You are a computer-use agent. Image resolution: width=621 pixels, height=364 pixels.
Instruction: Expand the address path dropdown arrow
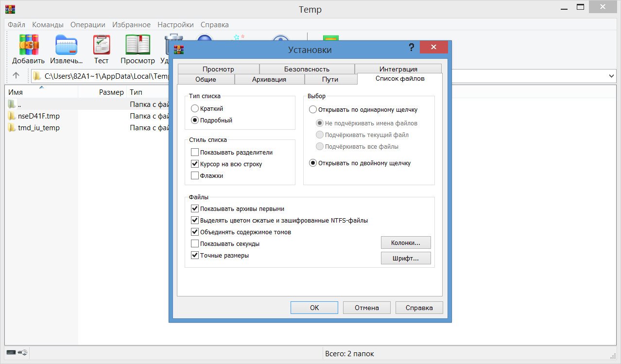(x=611, y=76)
